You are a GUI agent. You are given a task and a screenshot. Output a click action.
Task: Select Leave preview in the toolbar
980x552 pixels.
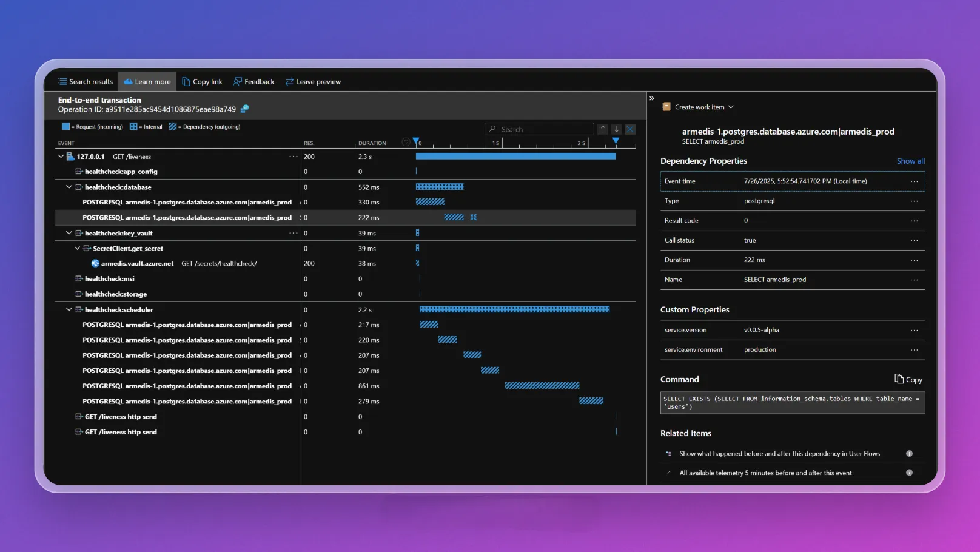(313, 82)
